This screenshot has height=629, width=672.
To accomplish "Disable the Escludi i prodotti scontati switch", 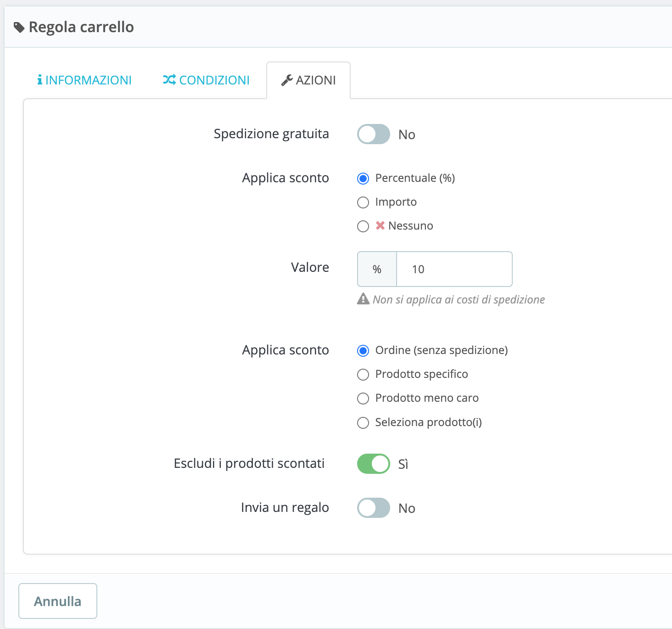I will coord(374,464).
